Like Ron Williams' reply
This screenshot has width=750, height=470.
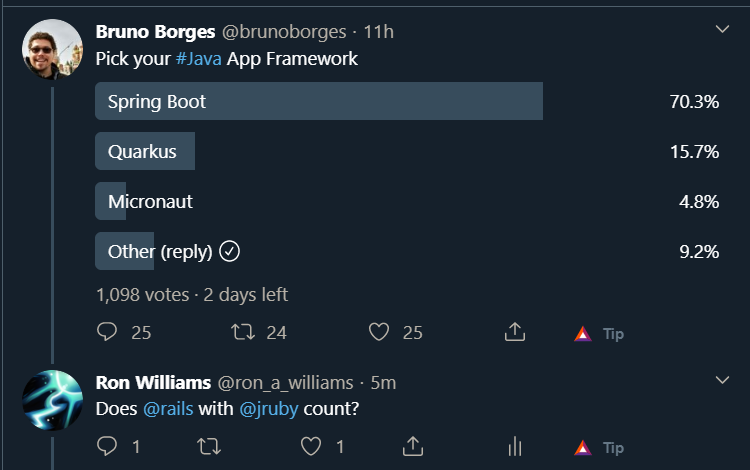[x=311, y=446]
